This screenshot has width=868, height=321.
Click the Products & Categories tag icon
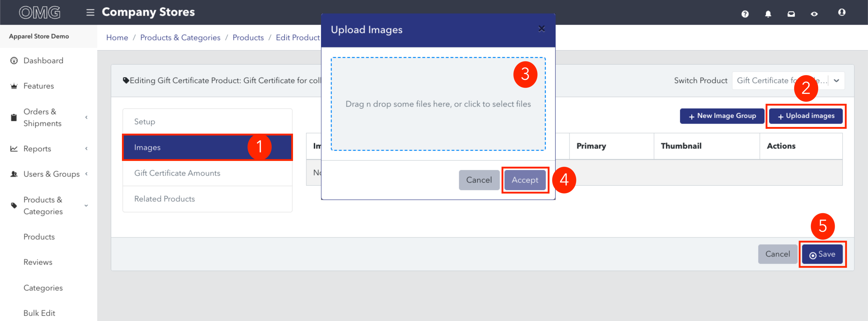14,206
